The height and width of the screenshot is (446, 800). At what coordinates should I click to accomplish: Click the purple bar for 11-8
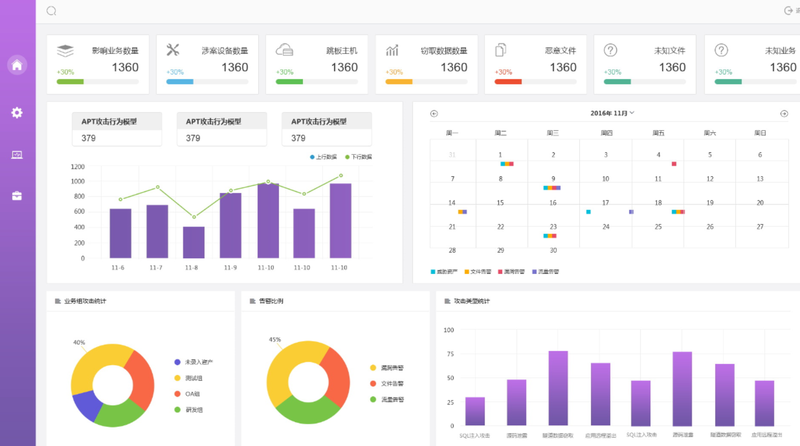point(194,242)
